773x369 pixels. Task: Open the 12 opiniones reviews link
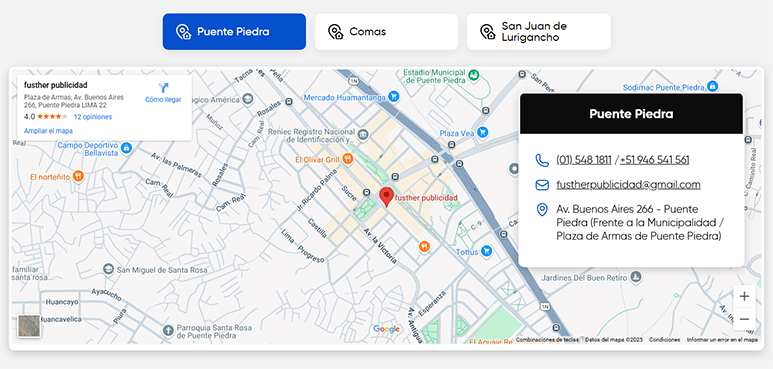93,117
